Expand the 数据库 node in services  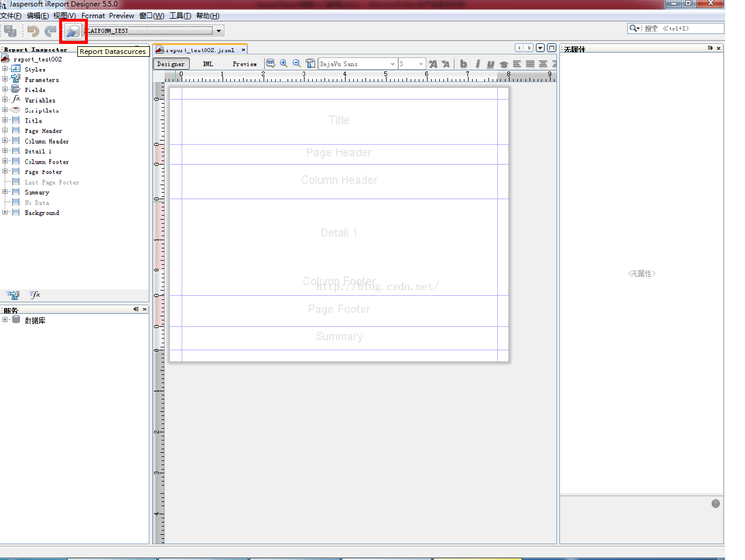pos(5,320)
